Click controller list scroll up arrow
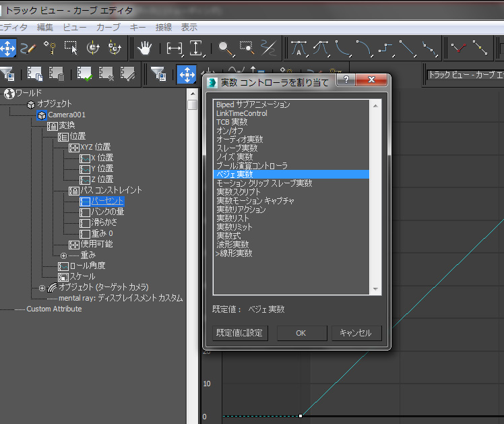504x424 pixels. pos(375,106)
